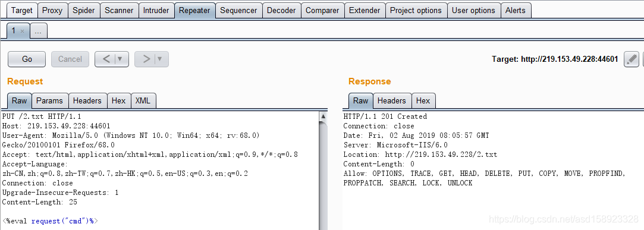Image resolution: width=644 pixels, height=230 pixels.
Task: Send the request with Go
Action: coord(27,59)
